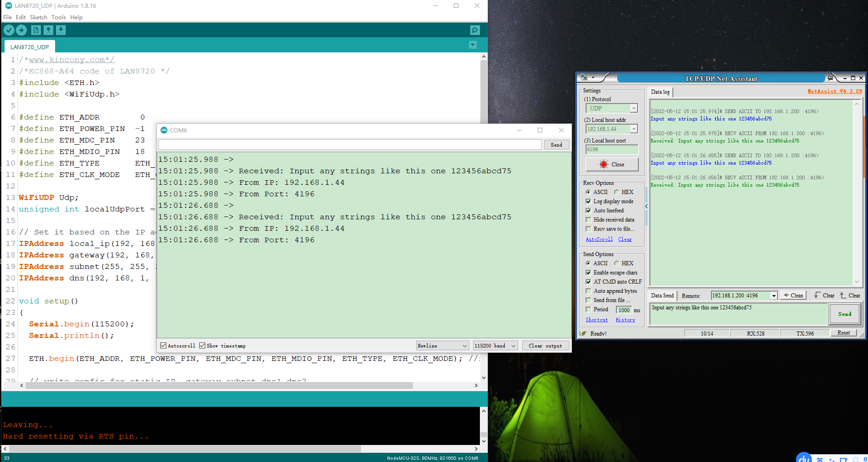
Task: Open the Tools menu
Action: click(x=58, y=17)
